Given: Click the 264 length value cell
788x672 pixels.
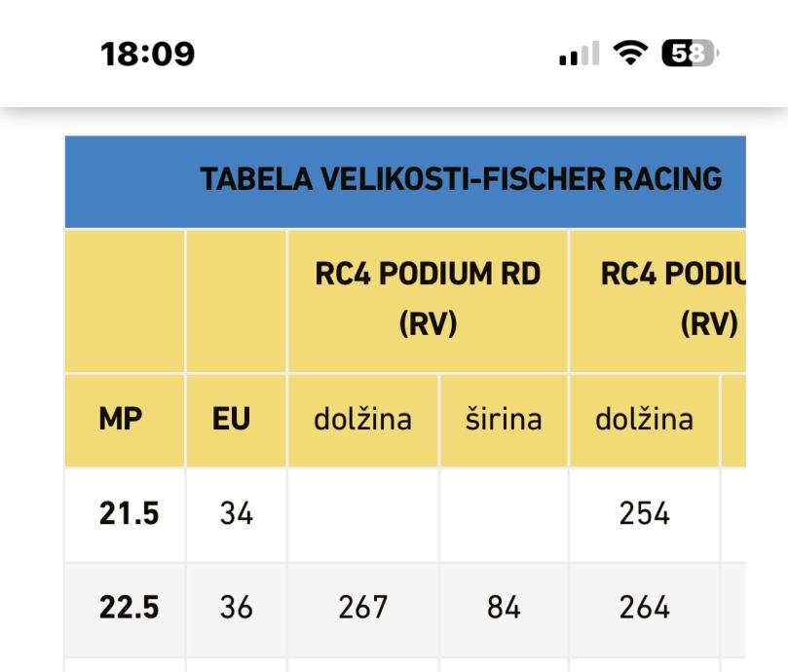Looking at the screenshot, I should pos(644,607).
